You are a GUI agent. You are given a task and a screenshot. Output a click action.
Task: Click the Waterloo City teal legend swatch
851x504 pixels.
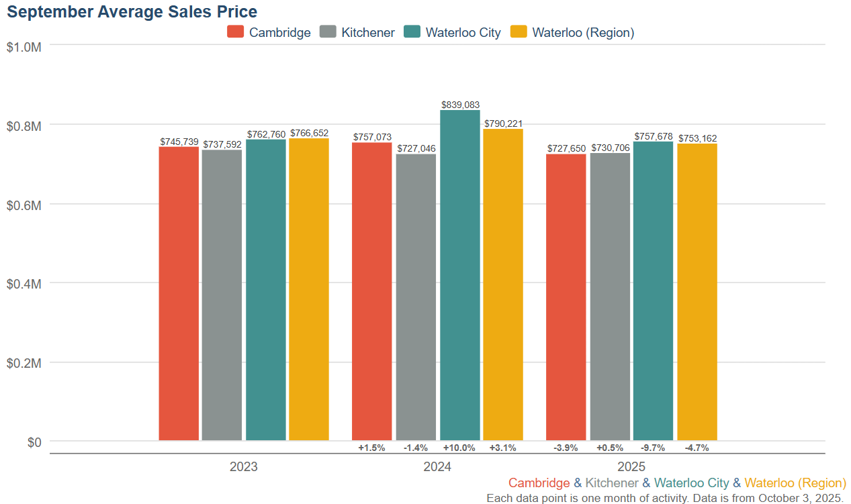(x=412, y=32)
